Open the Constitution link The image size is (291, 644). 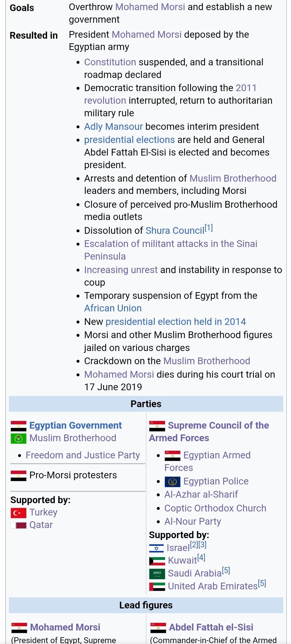pos(110,62)
